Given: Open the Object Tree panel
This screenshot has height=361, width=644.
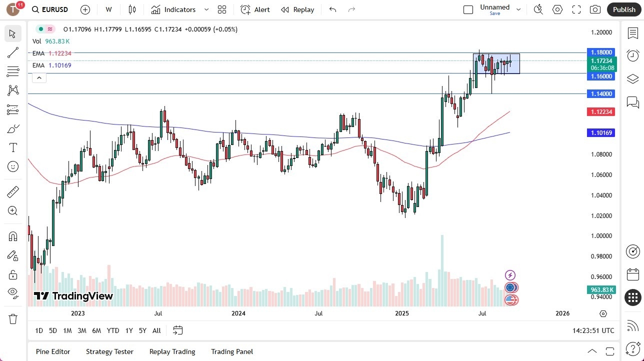Looking at the screenshot, I should coord(632,78).
